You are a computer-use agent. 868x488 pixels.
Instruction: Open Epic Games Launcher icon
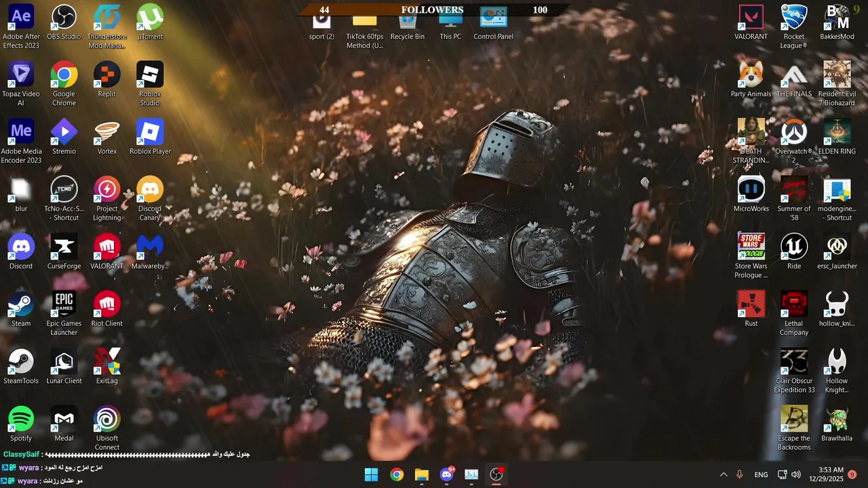pos(64,314)
